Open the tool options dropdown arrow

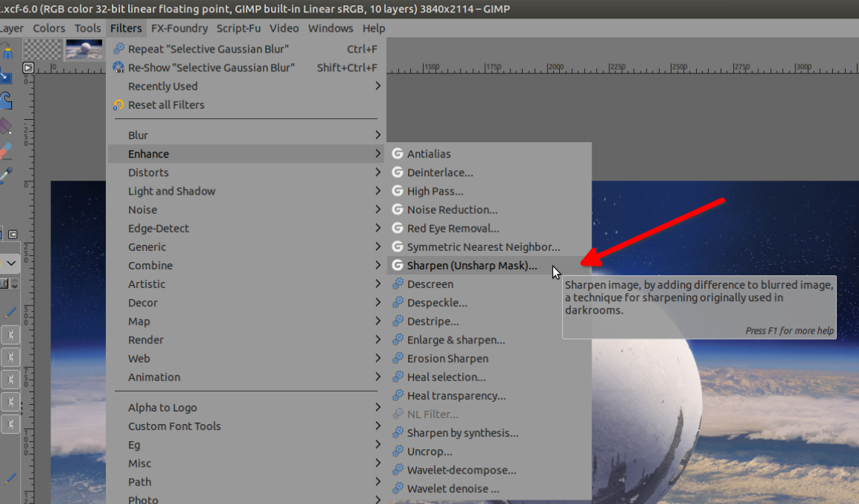(10, 263)
